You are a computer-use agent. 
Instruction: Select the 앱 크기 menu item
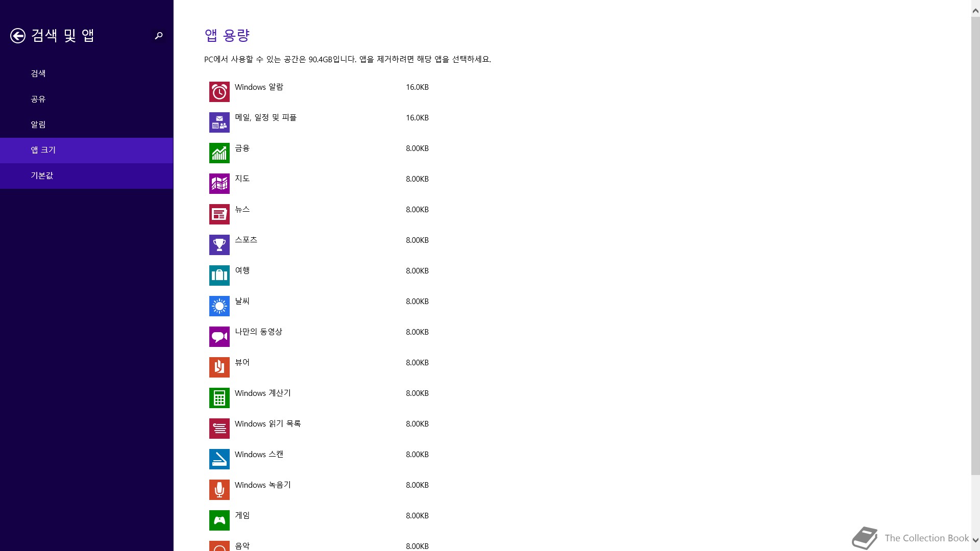pyautogui.click(x=87, y=150)
